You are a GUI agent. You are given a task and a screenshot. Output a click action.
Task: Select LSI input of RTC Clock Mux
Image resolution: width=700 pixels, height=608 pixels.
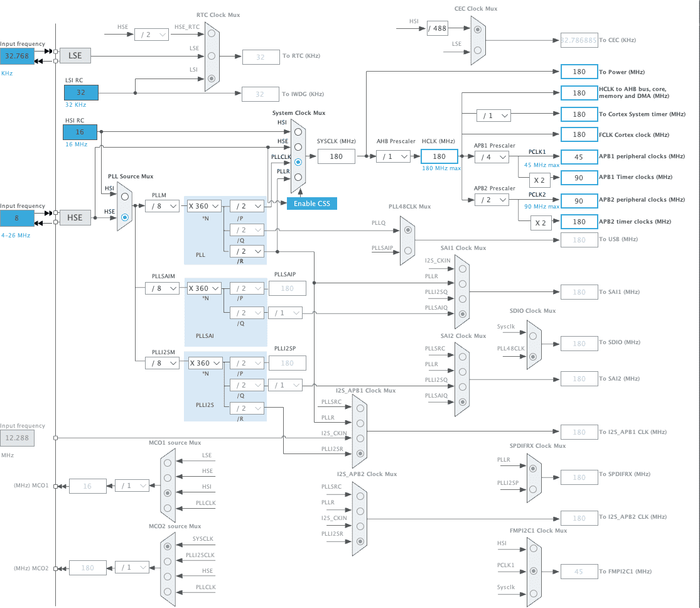(212, 79)
